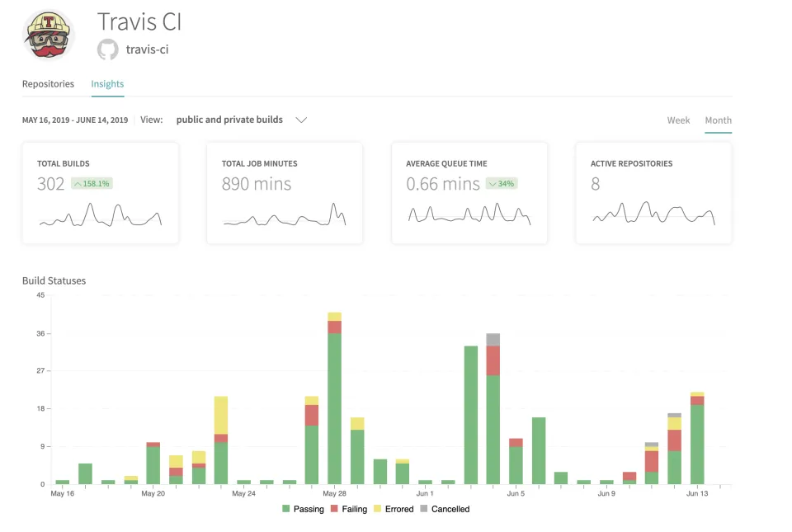Select Month view
This screenshot has height=532, width=792.
point(719,120)
